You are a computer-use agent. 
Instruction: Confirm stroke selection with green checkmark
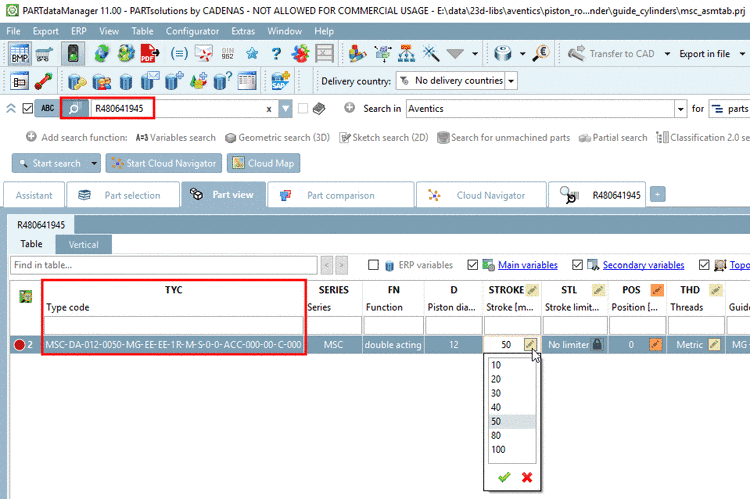[504, 477]
